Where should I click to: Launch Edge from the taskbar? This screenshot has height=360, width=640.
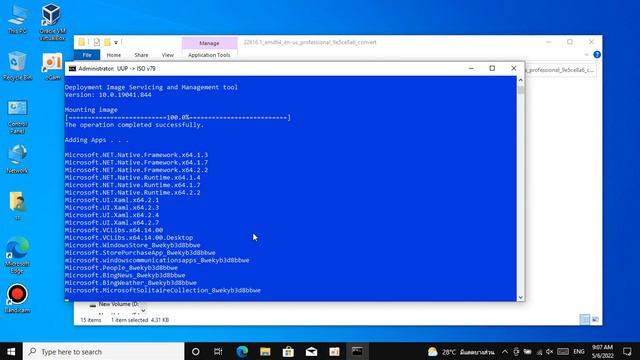242,351
